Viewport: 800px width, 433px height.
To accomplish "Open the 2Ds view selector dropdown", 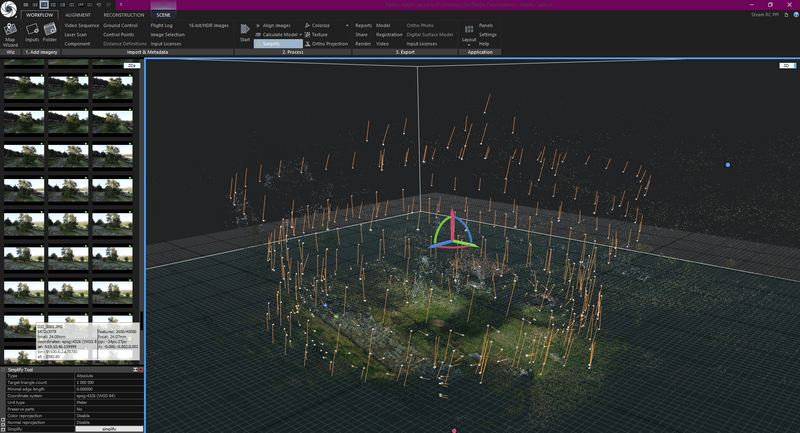I will click(132, 66).
